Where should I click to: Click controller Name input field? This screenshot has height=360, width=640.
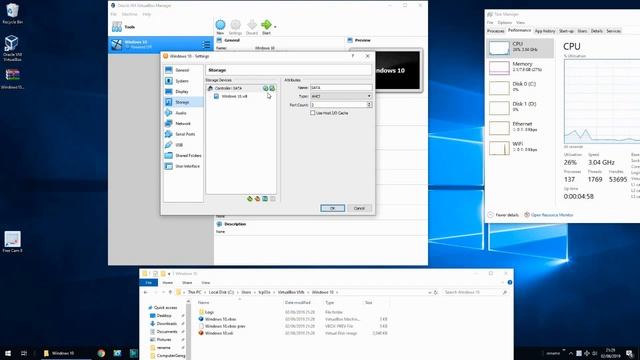pos(341,87)
